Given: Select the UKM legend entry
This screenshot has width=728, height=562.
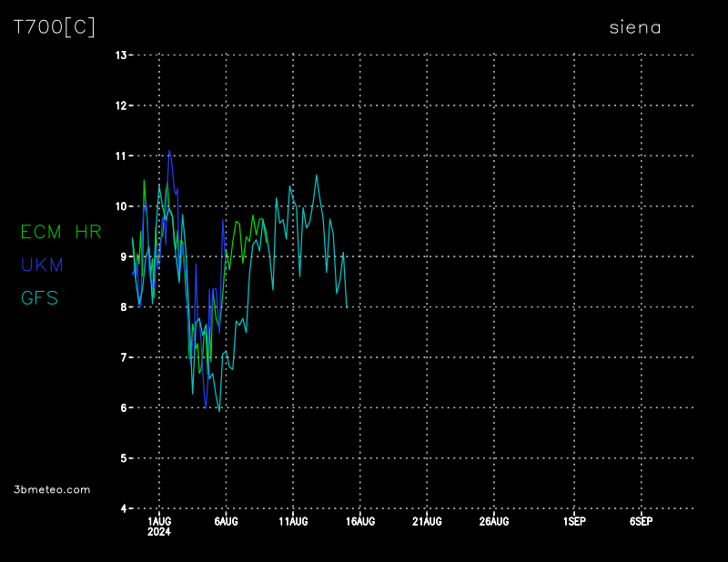Looking at the screenshot, I should coord(42,265).
